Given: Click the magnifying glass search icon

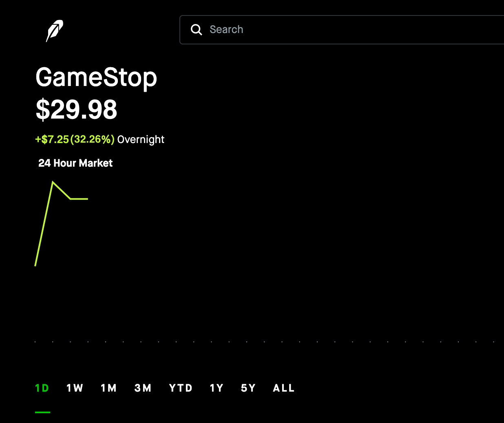Looking at the screenshot, I should 197,30.
